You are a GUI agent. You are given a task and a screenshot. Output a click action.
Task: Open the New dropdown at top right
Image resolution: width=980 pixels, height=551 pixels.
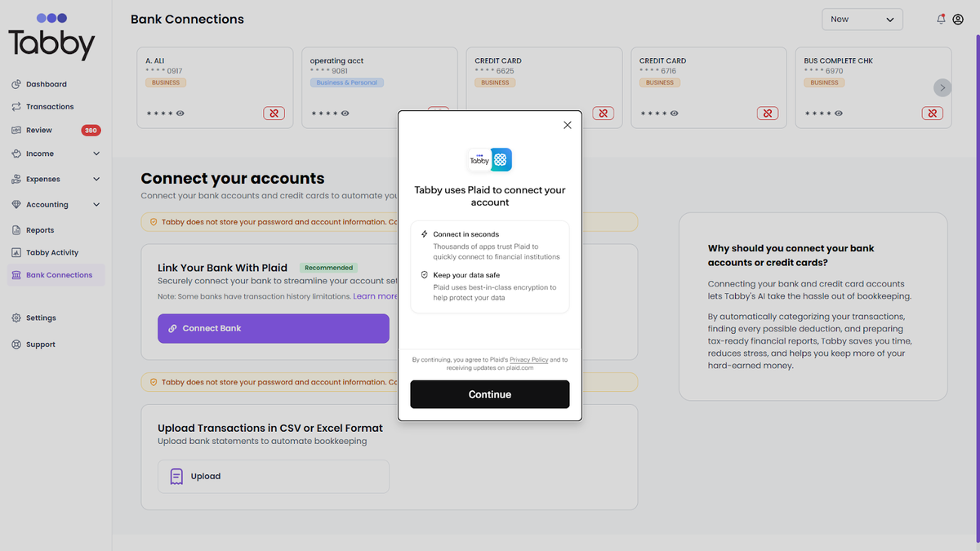[x=862, y=19]
